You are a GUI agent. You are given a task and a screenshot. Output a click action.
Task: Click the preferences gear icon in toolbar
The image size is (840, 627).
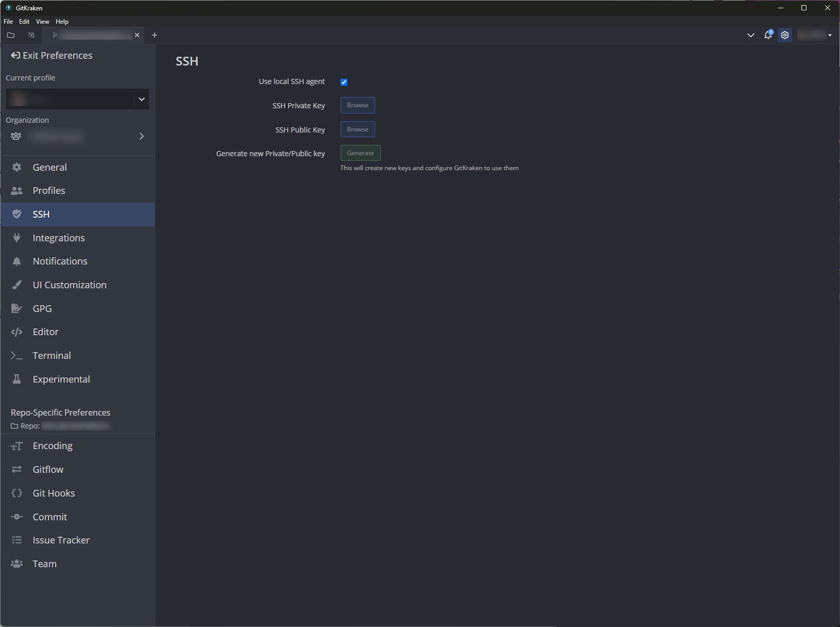pos(785,35)
